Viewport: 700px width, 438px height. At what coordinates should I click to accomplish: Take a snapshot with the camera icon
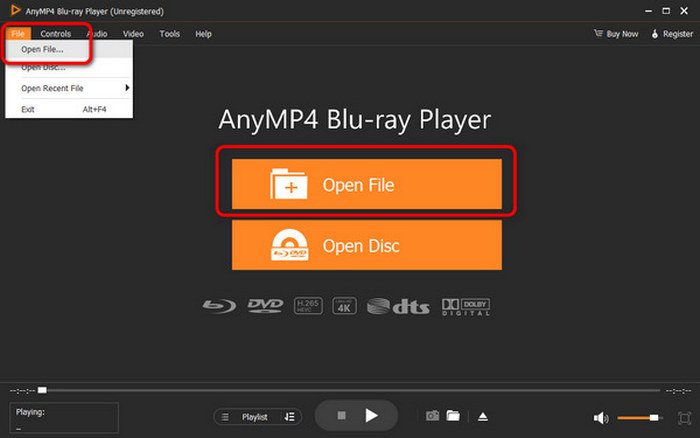point(433,416)
